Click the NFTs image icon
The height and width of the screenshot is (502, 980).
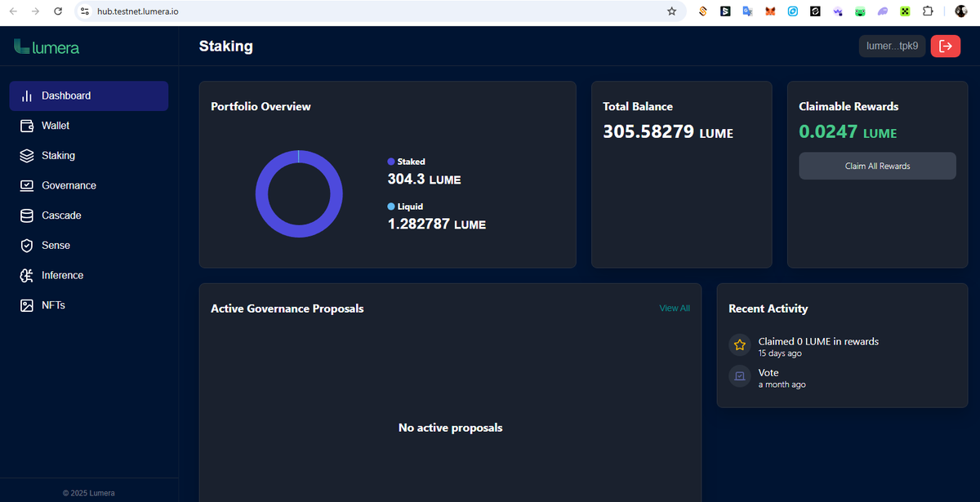(x=27, y=305)
